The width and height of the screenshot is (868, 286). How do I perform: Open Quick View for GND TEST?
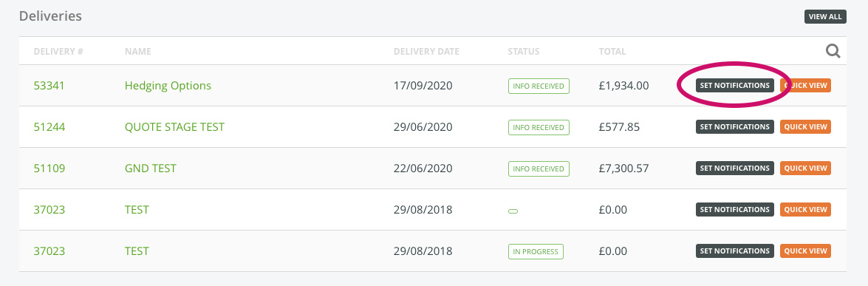(x=805, y=168)
